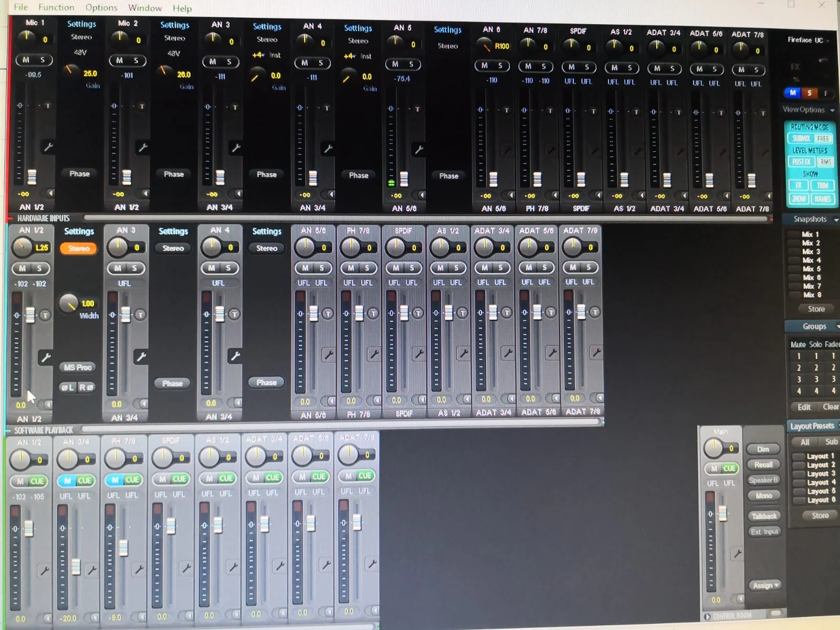840x630 pixels.
Task: Click the L phase invert button on AN 1/2 output
Action: point(68,387)
